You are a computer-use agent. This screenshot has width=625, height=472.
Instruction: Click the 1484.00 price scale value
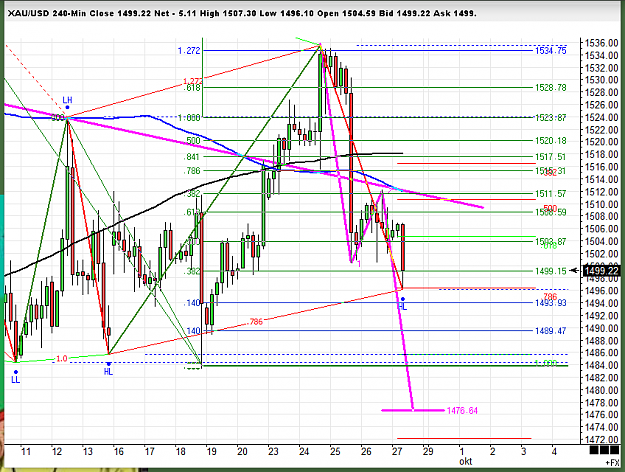(x=602, y=365)
